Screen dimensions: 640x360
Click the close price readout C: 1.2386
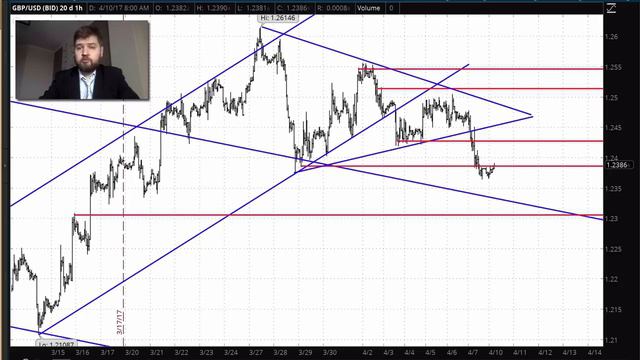(292, 8)
